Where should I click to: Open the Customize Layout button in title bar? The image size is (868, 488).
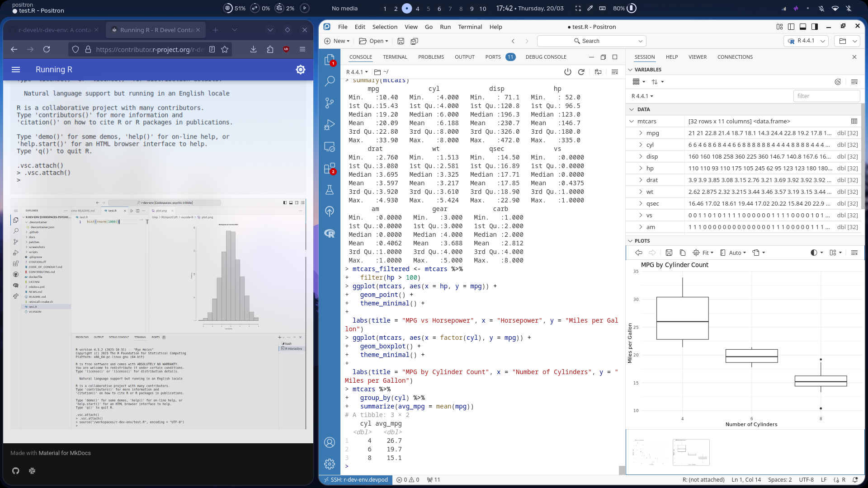(779, 27)
